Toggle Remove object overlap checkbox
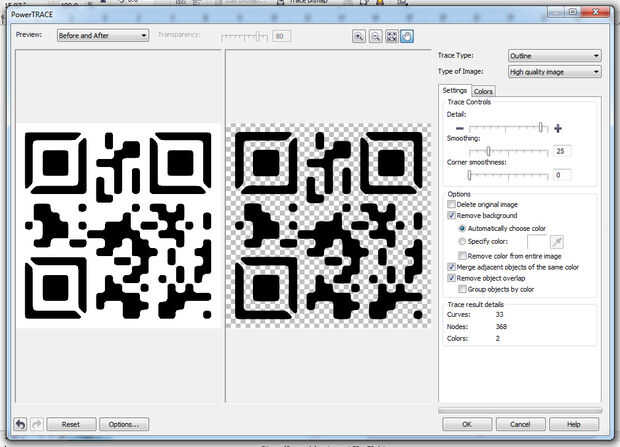This screenshot has height=447, width=620. click(451, 278)
